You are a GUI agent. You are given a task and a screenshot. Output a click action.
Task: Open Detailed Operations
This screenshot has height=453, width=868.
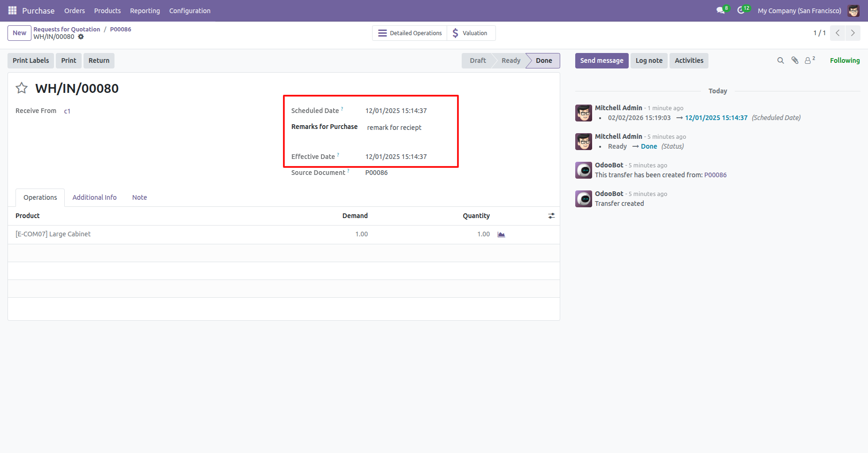pos(410,33)
